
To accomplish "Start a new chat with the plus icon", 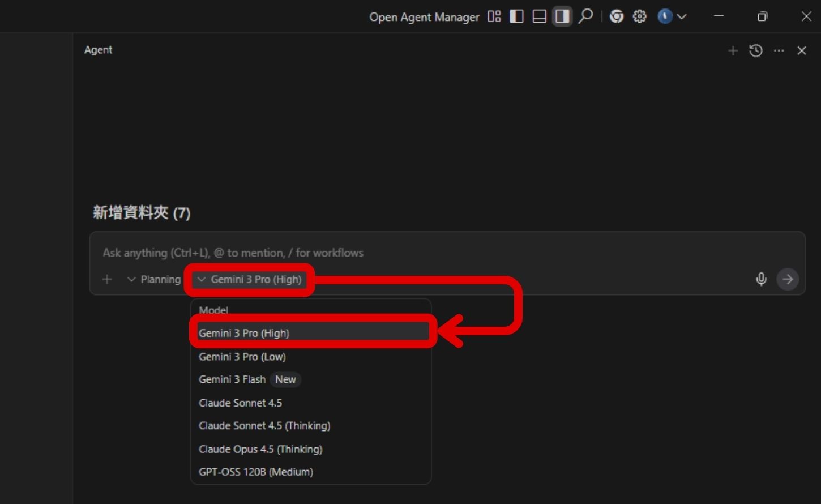I will [732, 50].
